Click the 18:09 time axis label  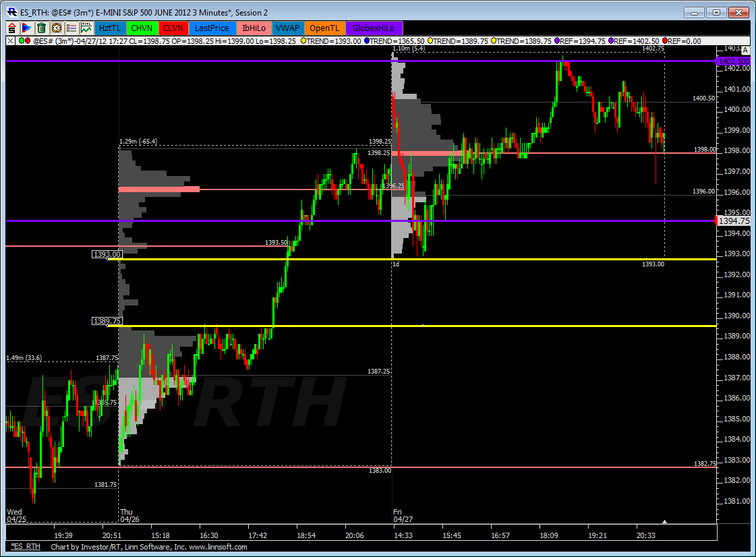549,535
